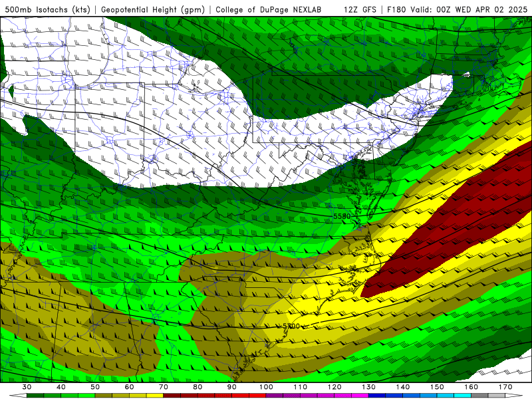Click the 50 knot legend label
Viewport: 532px width, 399px height.
pos(95,387)
